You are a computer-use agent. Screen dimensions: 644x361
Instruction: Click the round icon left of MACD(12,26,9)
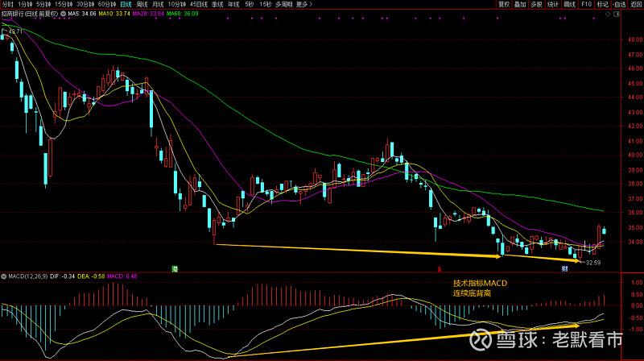tap(2, 276)
